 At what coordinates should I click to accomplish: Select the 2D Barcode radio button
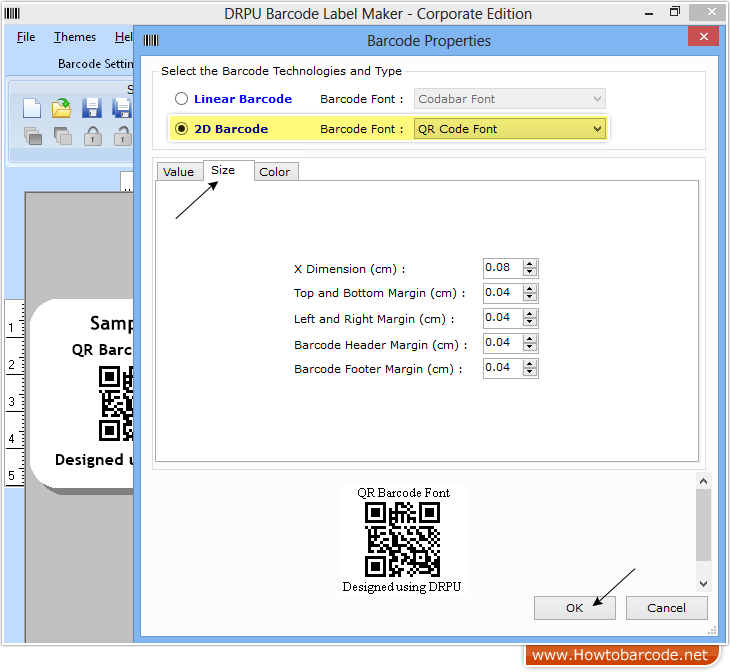(181, 129)
